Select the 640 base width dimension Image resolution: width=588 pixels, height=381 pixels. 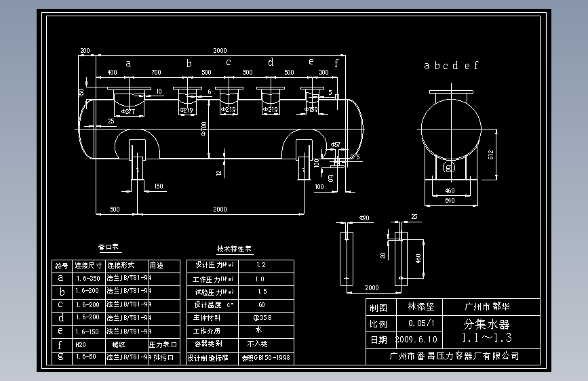point(450,201)
